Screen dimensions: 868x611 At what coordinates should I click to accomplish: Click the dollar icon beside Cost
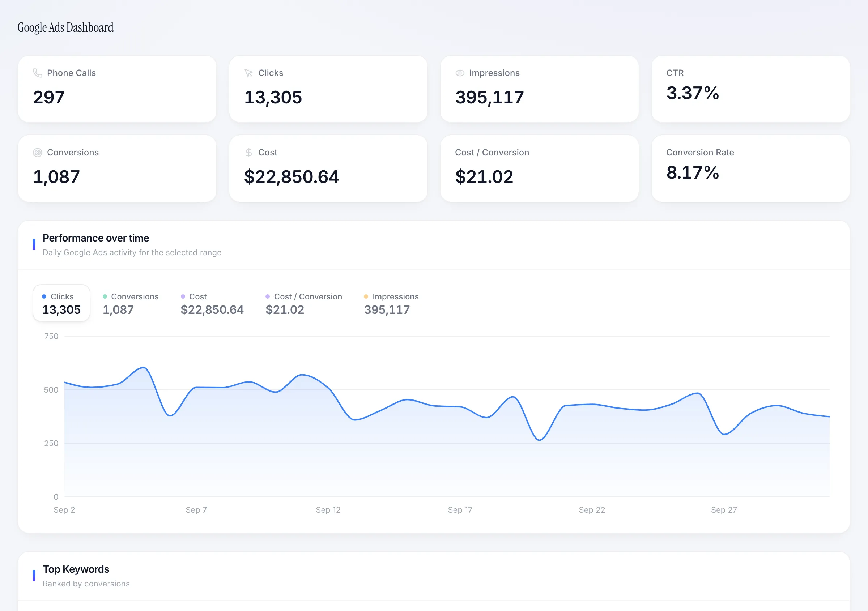coord(248,153)
